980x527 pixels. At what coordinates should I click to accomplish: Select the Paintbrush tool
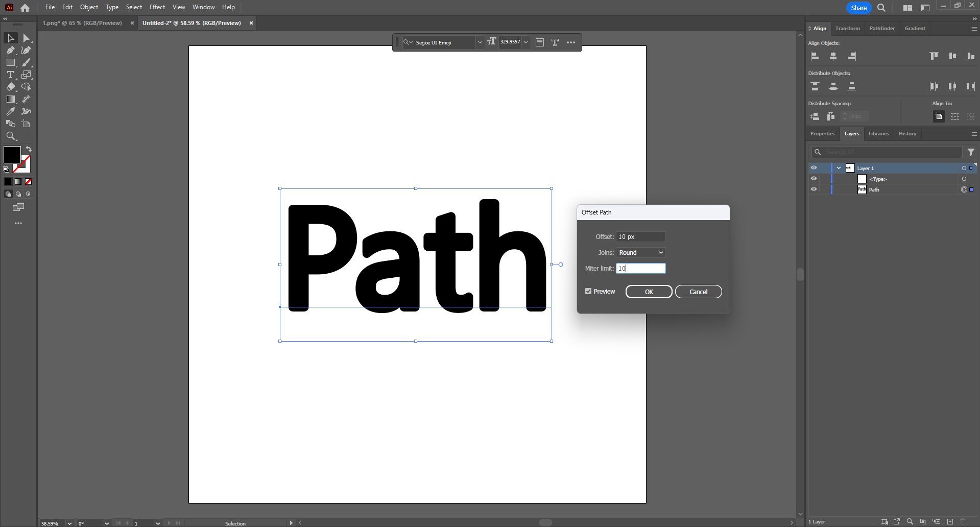coord(26,62)
